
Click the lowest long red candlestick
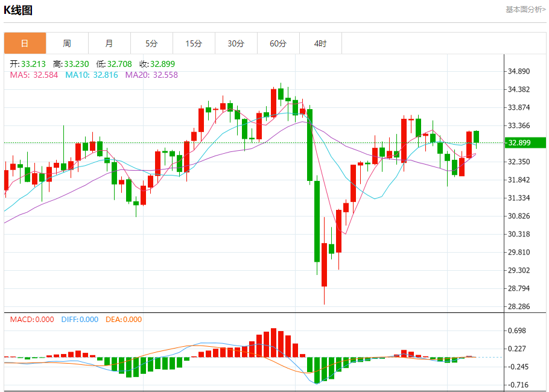324,265
